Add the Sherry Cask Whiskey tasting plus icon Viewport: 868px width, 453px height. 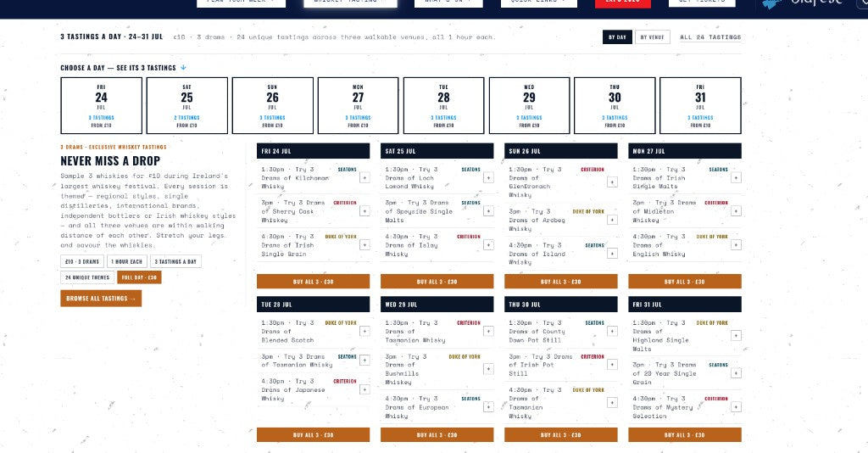point(364,211)
